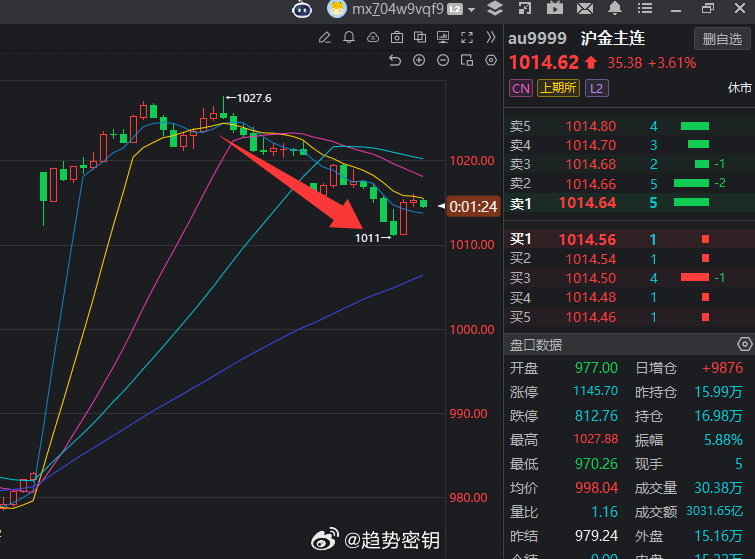755x559 pixels.
Task: Click the 1000.00 price axis label
Action: [472, 330]
